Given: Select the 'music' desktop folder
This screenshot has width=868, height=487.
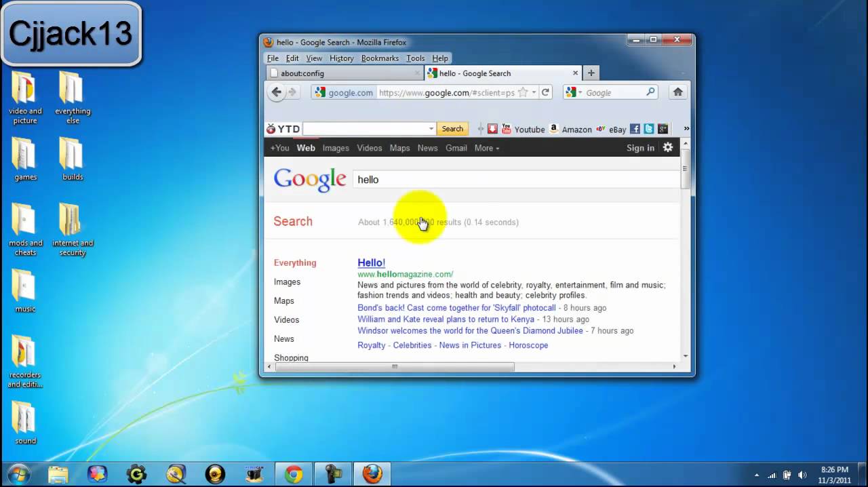Looking at the screenshot, I should pos(25,291).
